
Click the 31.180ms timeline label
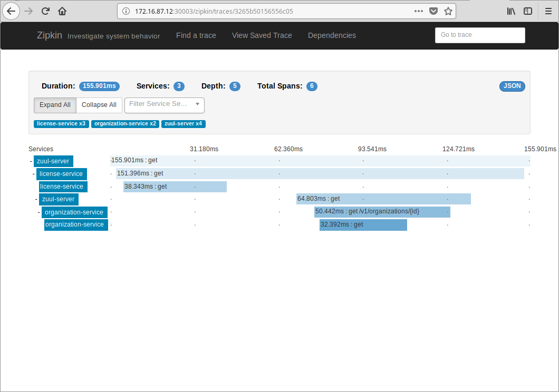[x=204, y=149]
